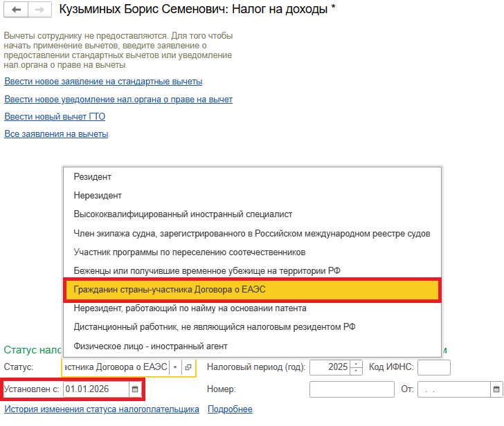This screenshot has height=426, width=504.
Task: Open calendar for 'Установлен с' date
Action: pos(135,389)
